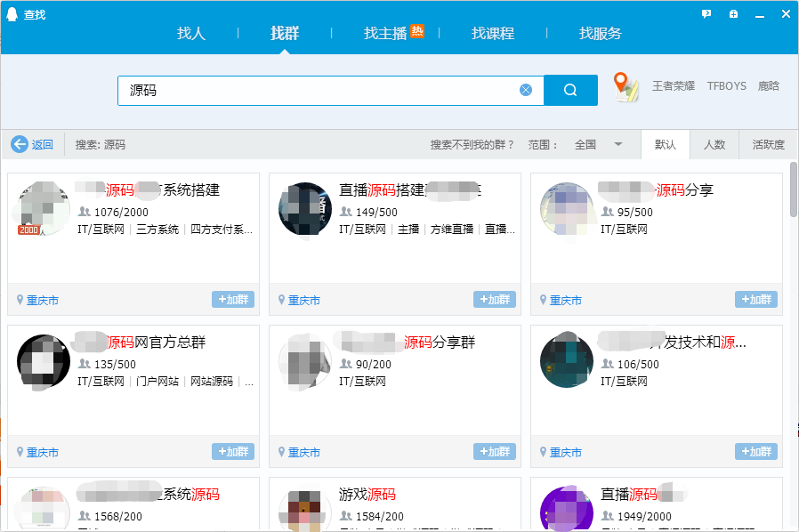
Task: Click the back arrow icon
Action: (20, 144)
